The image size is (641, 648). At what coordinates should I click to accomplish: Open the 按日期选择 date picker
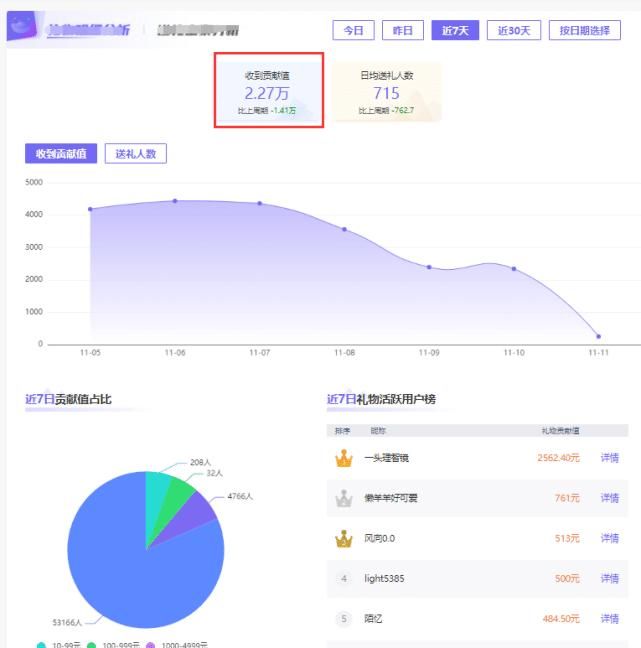click(584, 30)
